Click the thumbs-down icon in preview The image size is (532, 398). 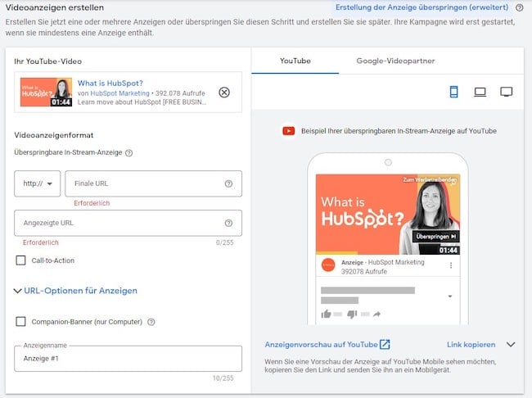(352, 314)
